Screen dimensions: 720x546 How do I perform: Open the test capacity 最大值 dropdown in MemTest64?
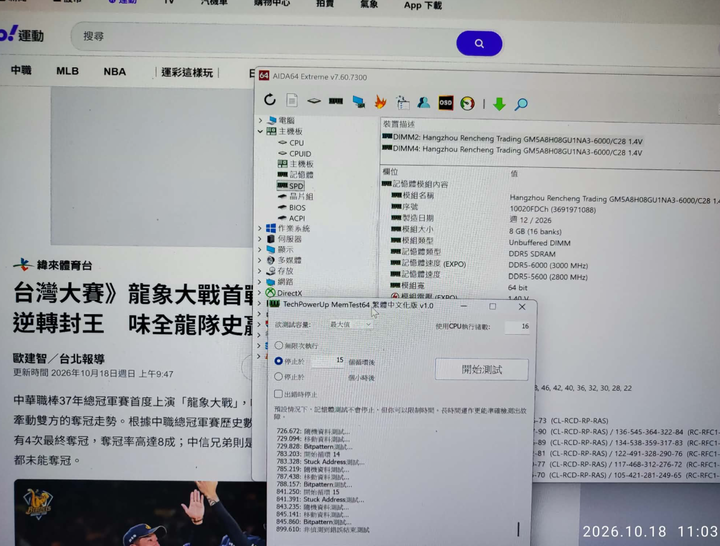350,325
